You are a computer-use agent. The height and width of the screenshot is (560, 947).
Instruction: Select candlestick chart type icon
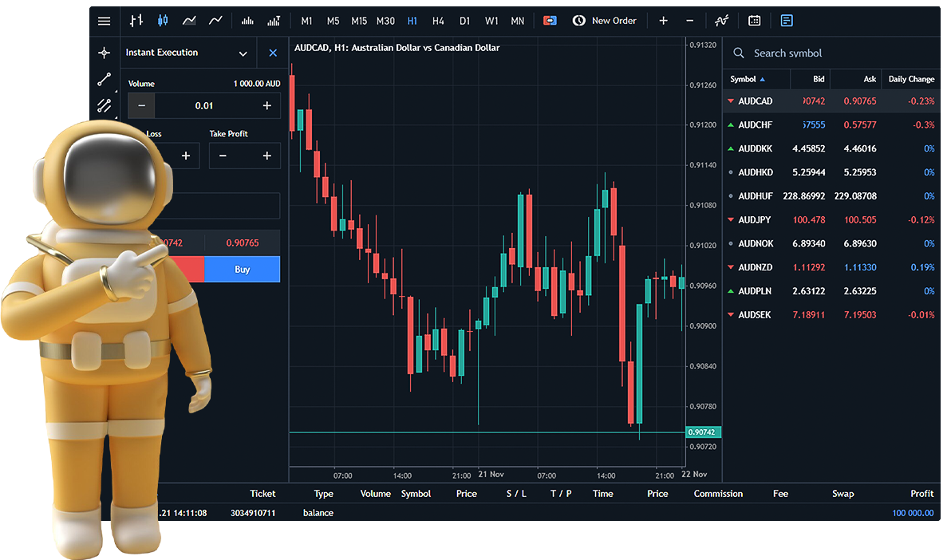163,21
